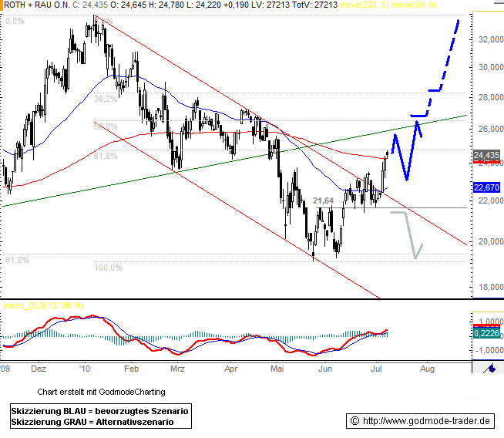Click the 100,0% Fibonacci level label
Screen dimensions: 504x438
click(x=108, y=268)
